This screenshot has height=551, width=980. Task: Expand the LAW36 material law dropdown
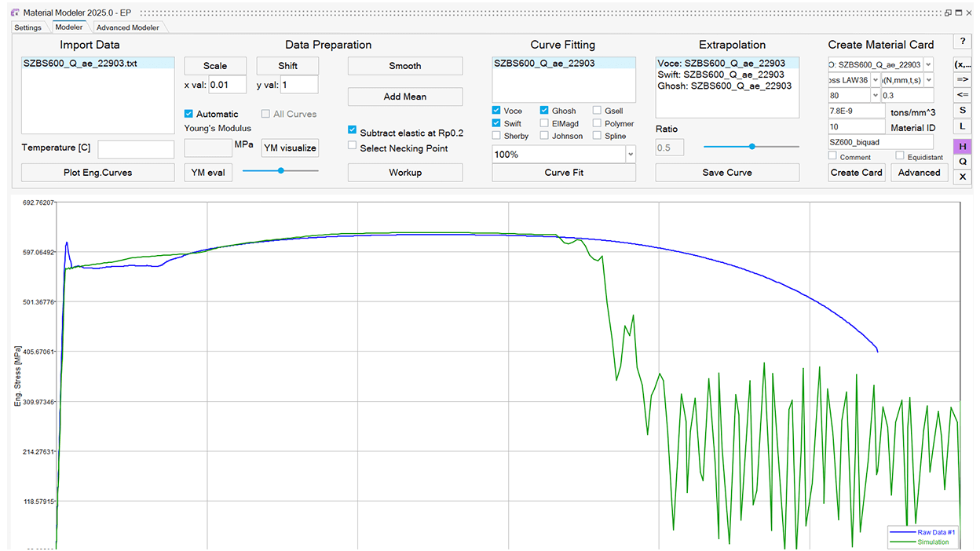click(x=875, y=80)
